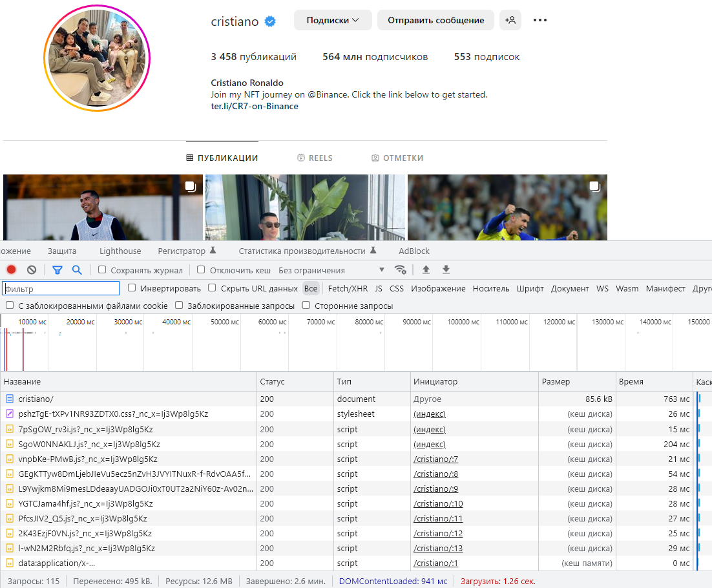Open the three-dots profile options menu
The height and width of the screenshot is (588, 712).
pos(540,20)
